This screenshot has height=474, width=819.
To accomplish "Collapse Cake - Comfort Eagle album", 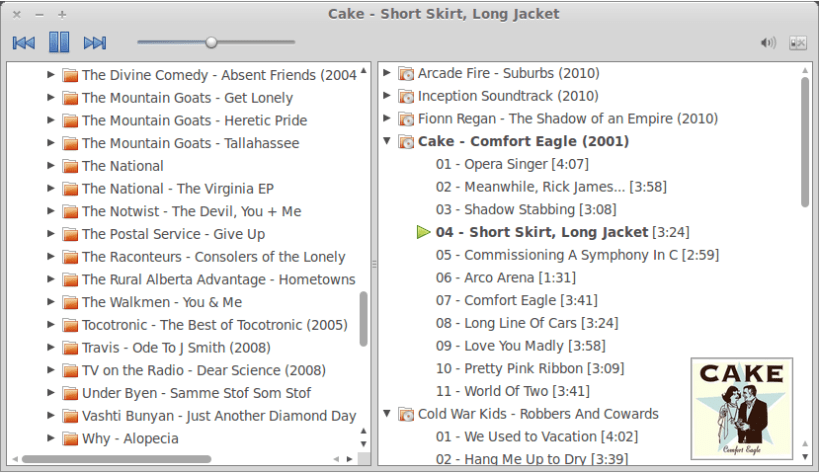I will pyautogui.click(x=387, y=141).
